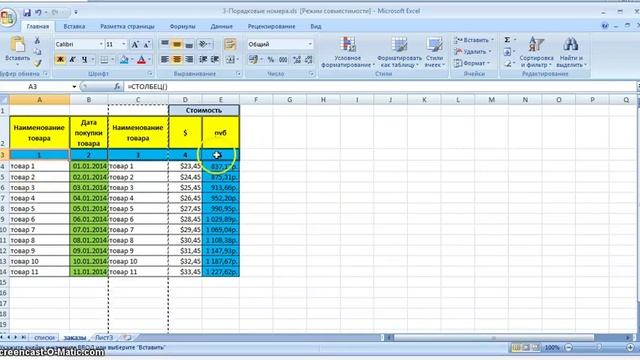Switch to the Формулы tab
This screenshot has height=360, width=640.
(x=182, y=27)
